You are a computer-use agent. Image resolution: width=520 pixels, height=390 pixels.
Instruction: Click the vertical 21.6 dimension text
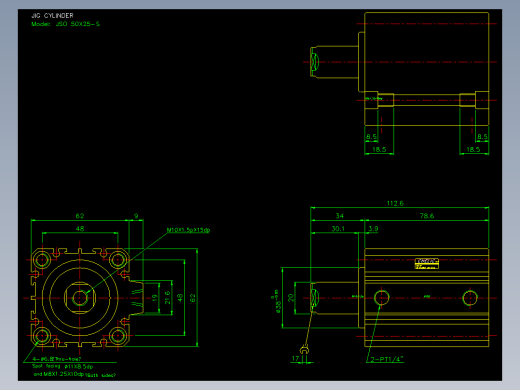[x=167, y=297]
